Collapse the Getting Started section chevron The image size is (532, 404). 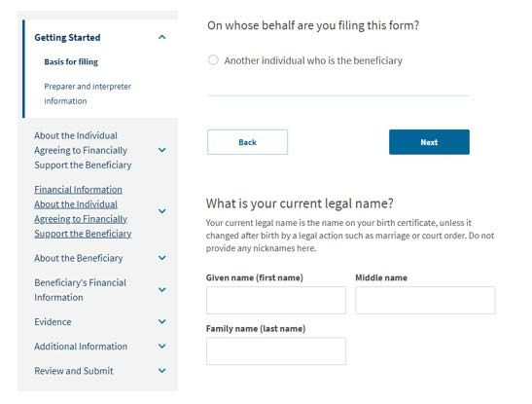[162, 37]
